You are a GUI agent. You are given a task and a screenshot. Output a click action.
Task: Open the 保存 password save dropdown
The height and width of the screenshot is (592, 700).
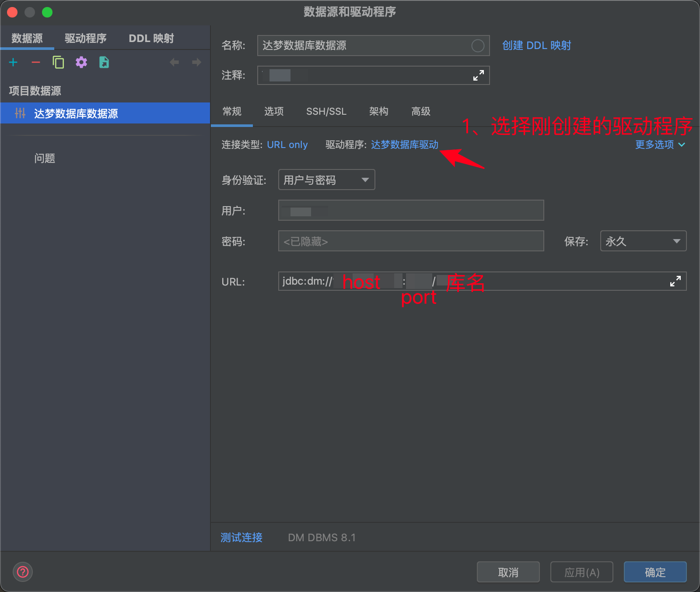(x=643, y=241)
